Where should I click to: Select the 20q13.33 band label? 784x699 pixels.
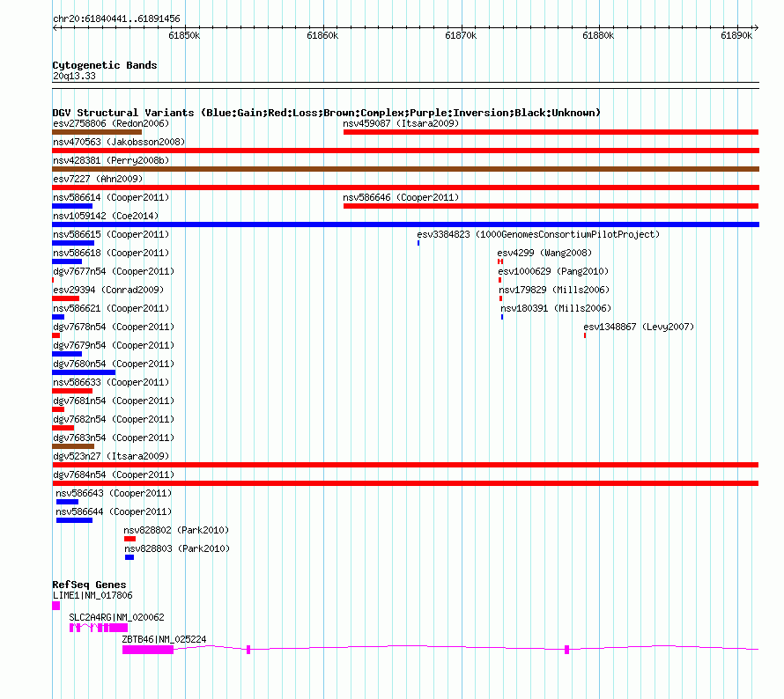click(74, 76)
